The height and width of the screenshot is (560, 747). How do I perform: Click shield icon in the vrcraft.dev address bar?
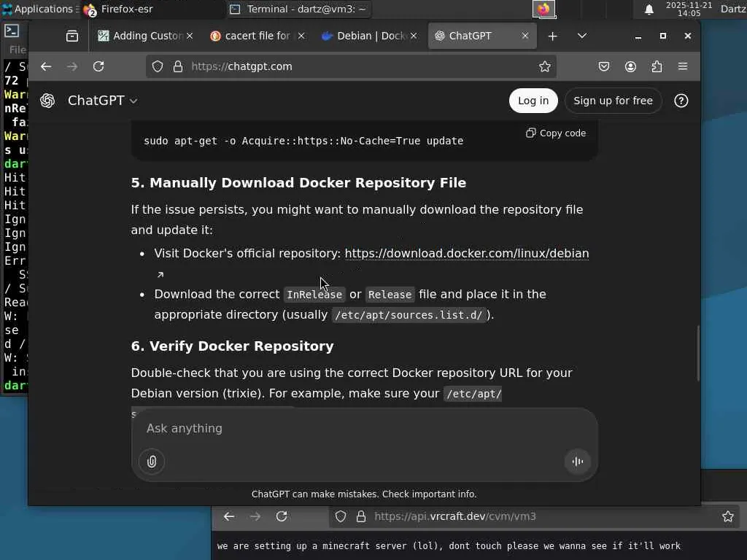pyautogui.click(x=341, y=516)
